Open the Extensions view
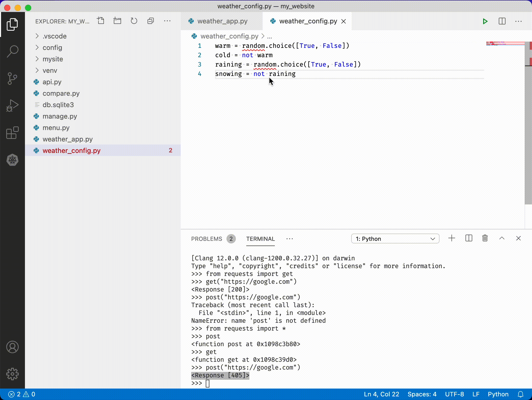The height and width of the screenshot is (400, 532). coord(12,133)
